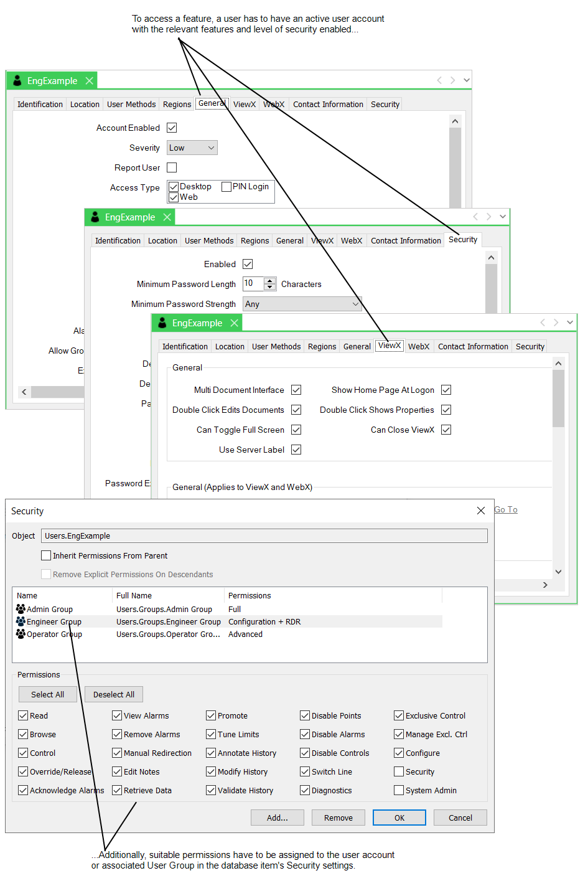Enable Inherit Permissions From Parent
Screen dimensions: 588x891
(x=46, y=555)
